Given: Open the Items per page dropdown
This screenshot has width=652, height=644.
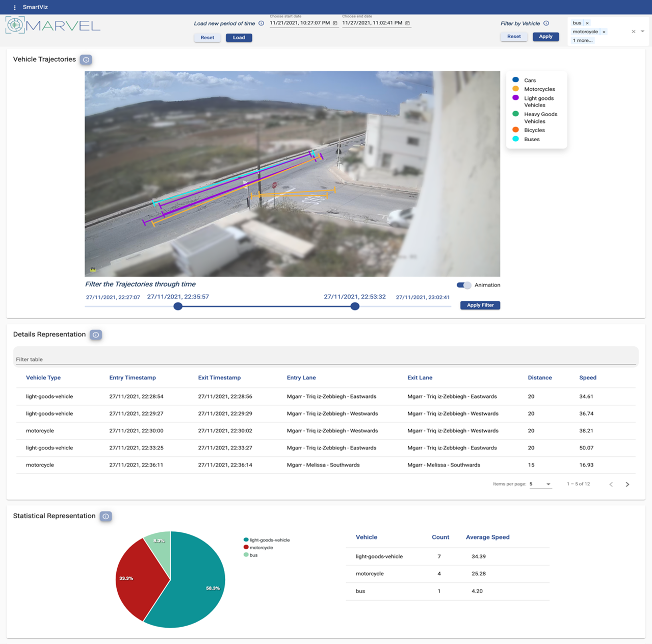Looking at the screenshot, I should 540,484.
